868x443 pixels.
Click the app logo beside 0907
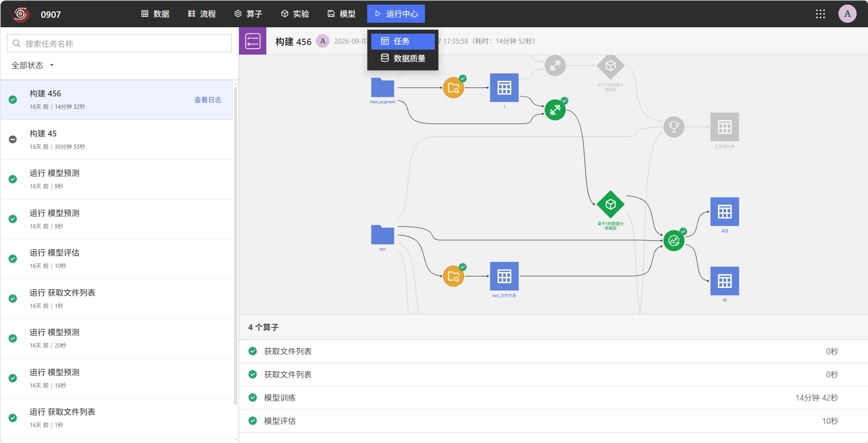pos(20,14)
